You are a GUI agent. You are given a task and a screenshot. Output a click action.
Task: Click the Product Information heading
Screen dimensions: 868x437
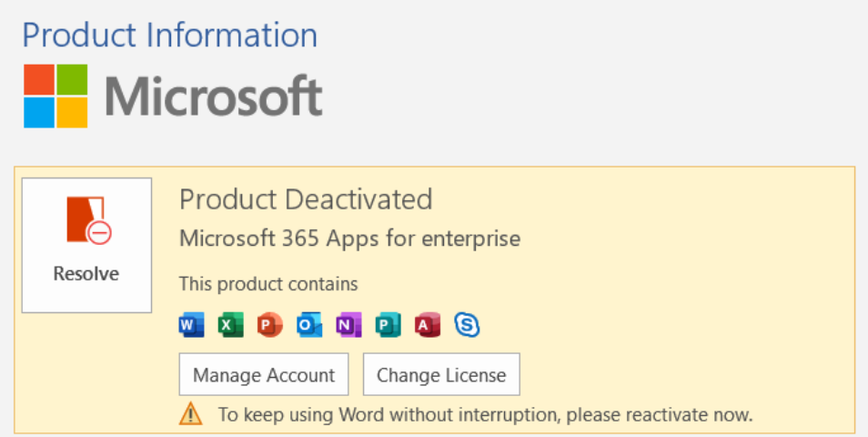click(x=170, y=35)
